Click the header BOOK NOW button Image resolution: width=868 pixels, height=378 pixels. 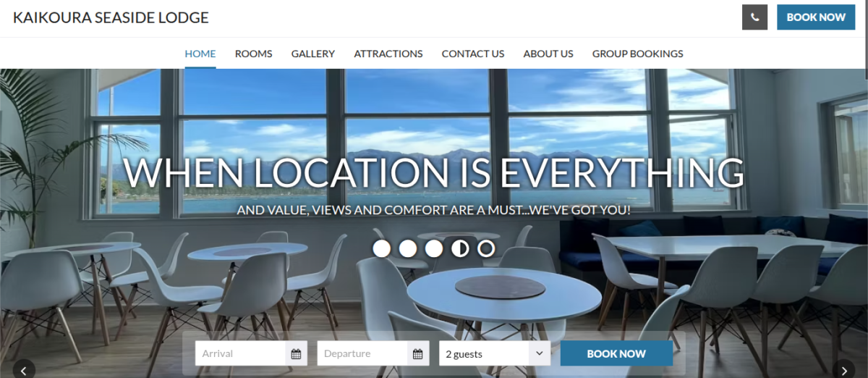pos(816,17)
